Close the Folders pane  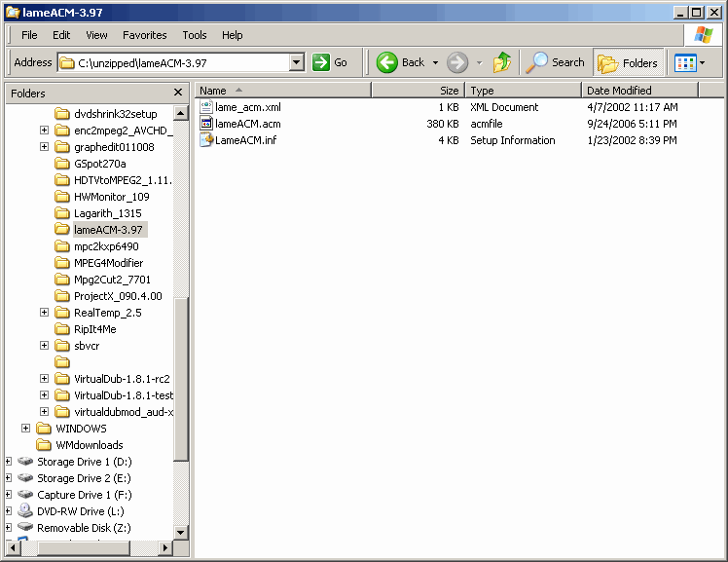178,93
